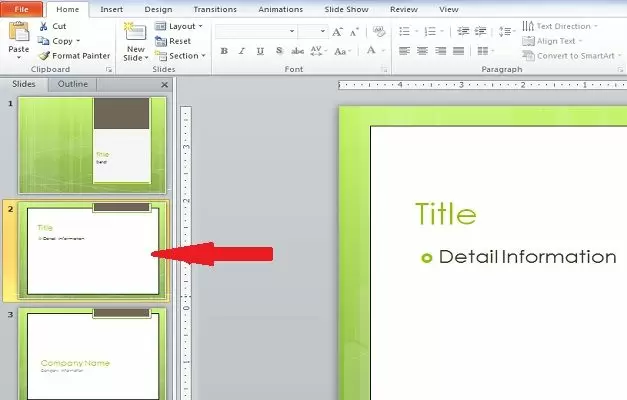Click the Paste clipboard icon
Viewport: 627px width, 400px height.
coord(19,32)
